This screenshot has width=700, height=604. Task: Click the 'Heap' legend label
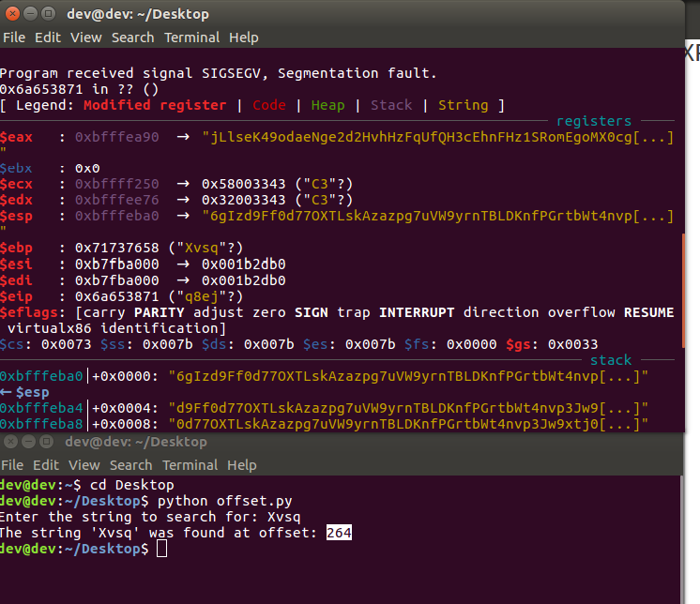(327, 105)
